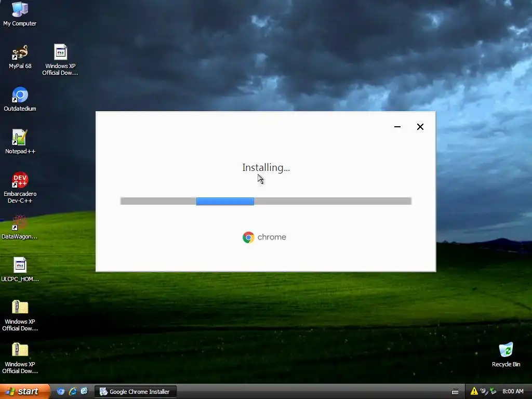Viewport: 532px width, 399px height.
Task: Click the 8:00 AM system clock
Action: coord(513,392)
